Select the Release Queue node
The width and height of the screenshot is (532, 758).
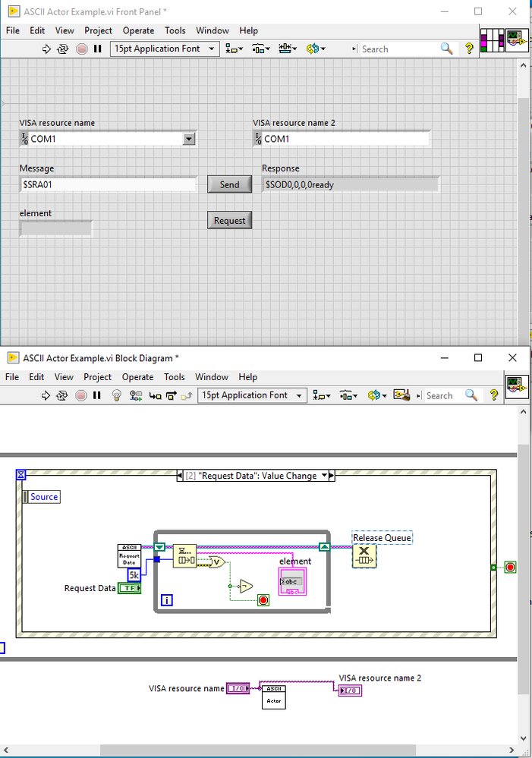tap(364, 556)
